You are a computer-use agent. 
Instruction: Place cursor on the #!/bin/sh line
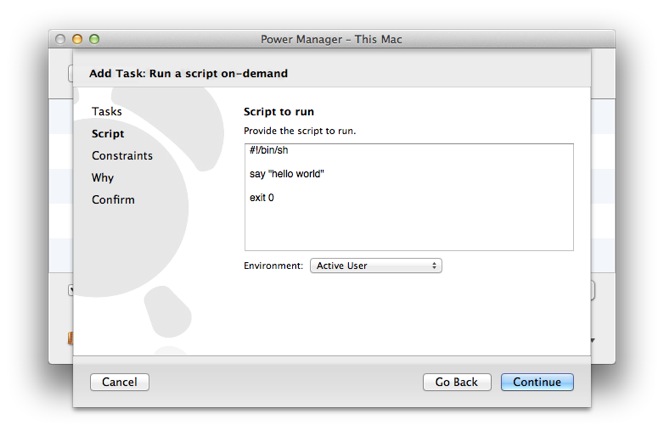(269, 150)
